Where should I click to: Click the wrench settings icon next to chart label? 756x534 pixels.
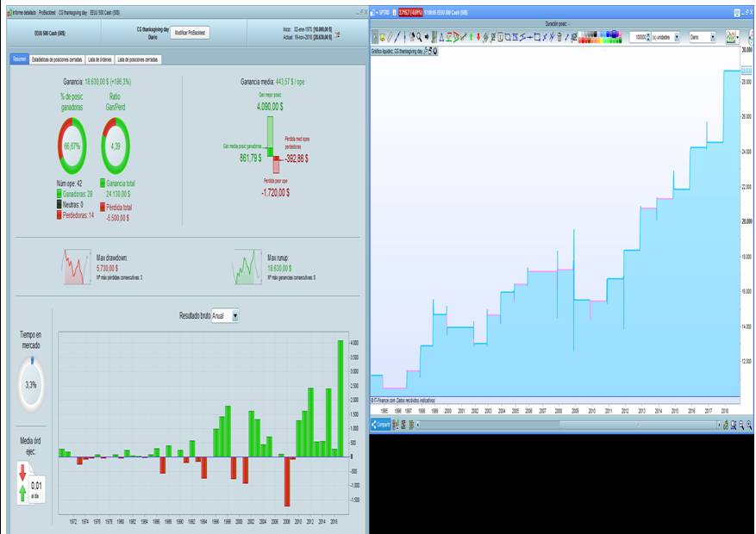click(x=425, y=51)
